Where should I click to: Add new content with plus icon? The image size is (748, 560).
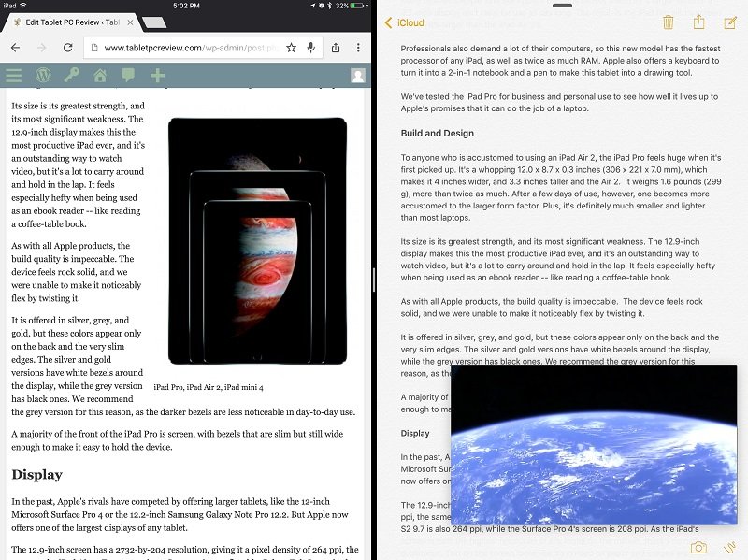pyautogui.click(x=157, y=76)
